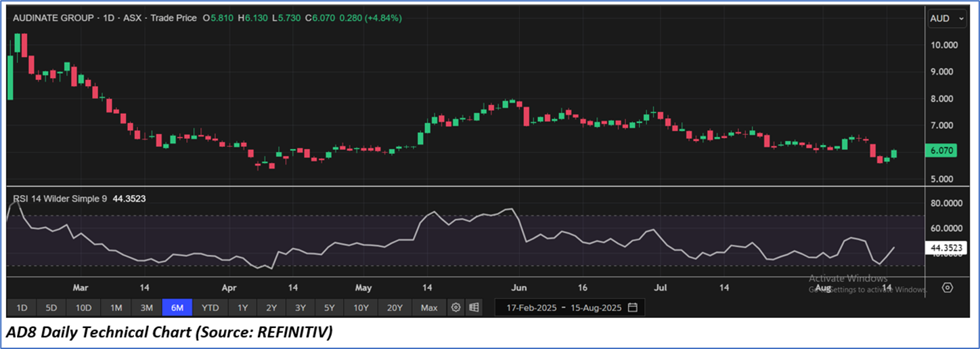The width and height of the screenshot is (980, 349).
Task: Click the Aug label on time axis
Action: click(822, 288)
